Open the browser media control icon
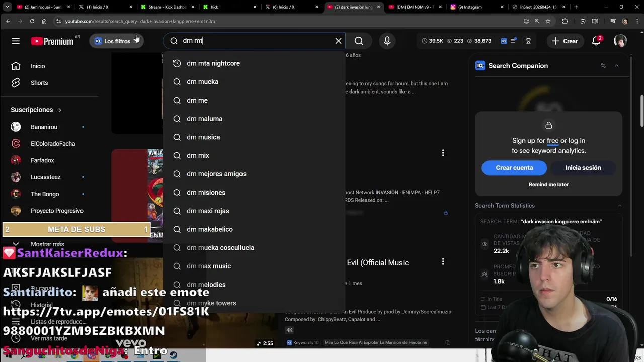Viewport: 644px width, 362px height. tap(613, 21)
